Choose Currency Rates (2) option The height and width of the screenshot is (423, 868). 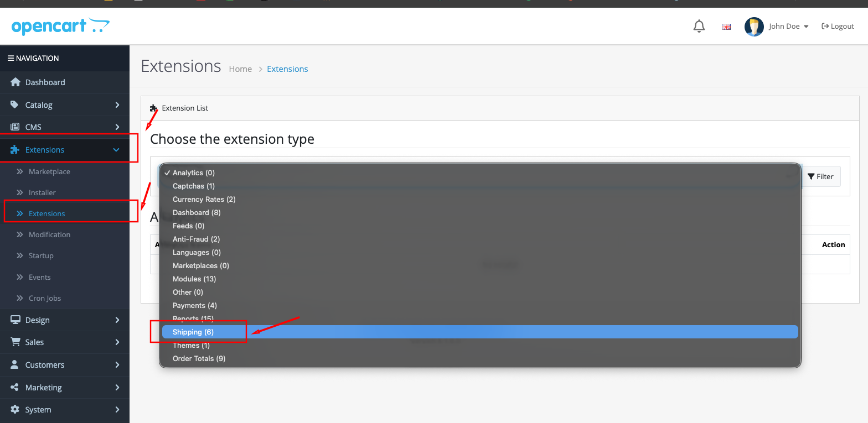480,199
